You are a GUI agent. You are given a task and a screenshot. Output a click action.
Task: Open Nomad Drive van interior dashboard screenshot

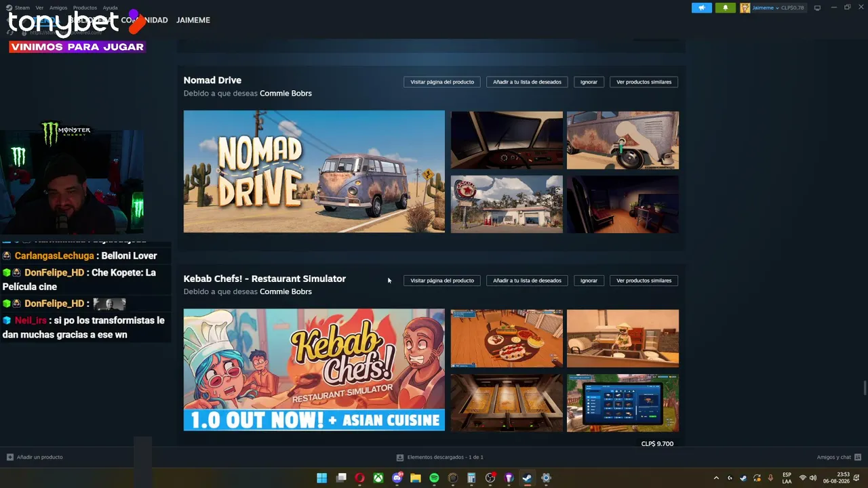point(507,140)
